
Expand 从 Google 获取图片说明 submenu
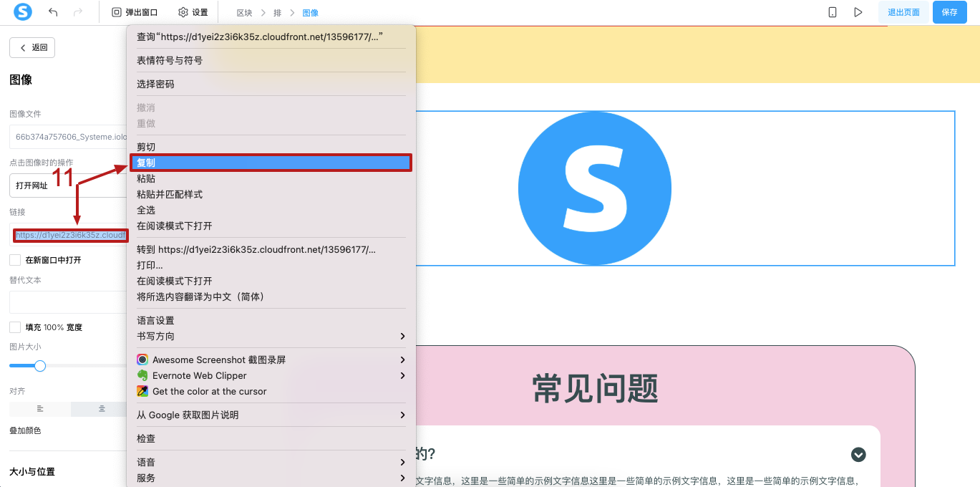click(271, 415)
